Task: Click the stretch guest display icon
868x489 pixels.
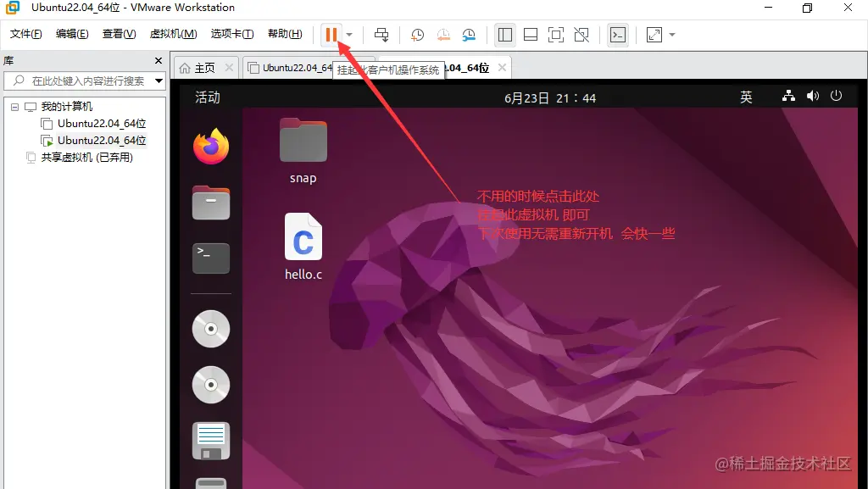Action: [x=654, y=35]
